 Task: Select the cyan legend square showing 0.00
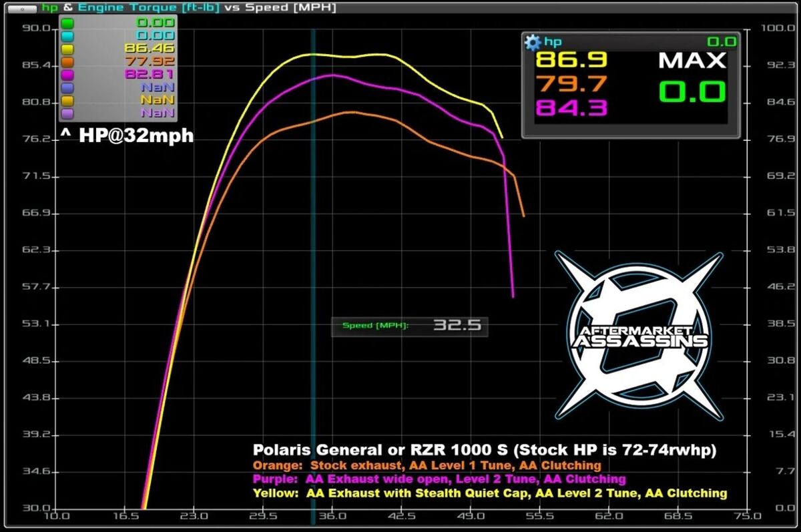click(x=66, y=35)
